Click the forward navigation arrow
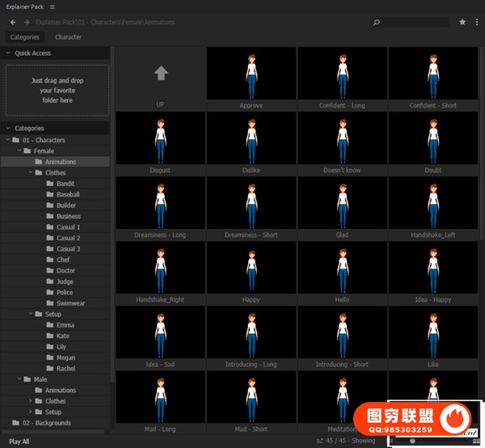This screenshot has width=485, height=448. tap(26, 22)
